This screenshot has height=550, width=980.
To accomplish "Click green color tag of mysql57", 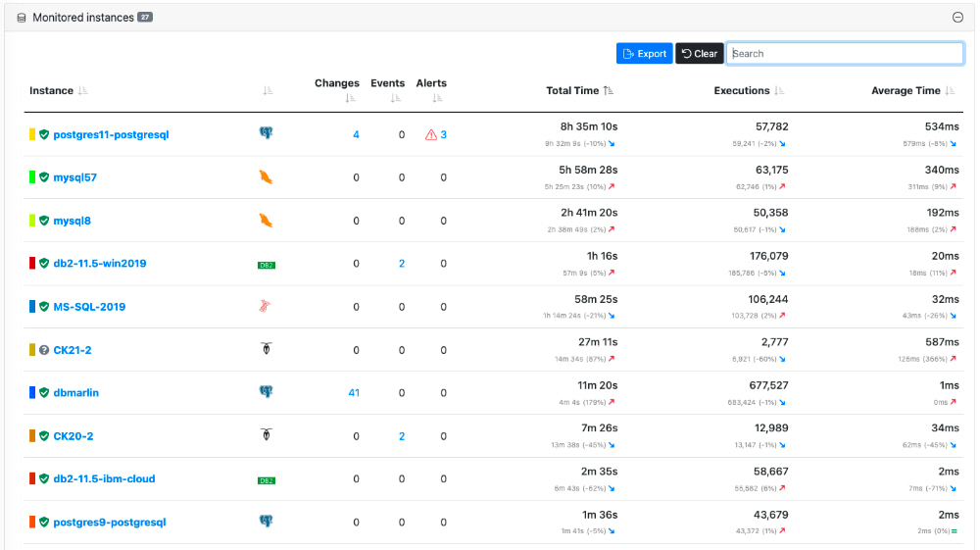I will [32, 177].
